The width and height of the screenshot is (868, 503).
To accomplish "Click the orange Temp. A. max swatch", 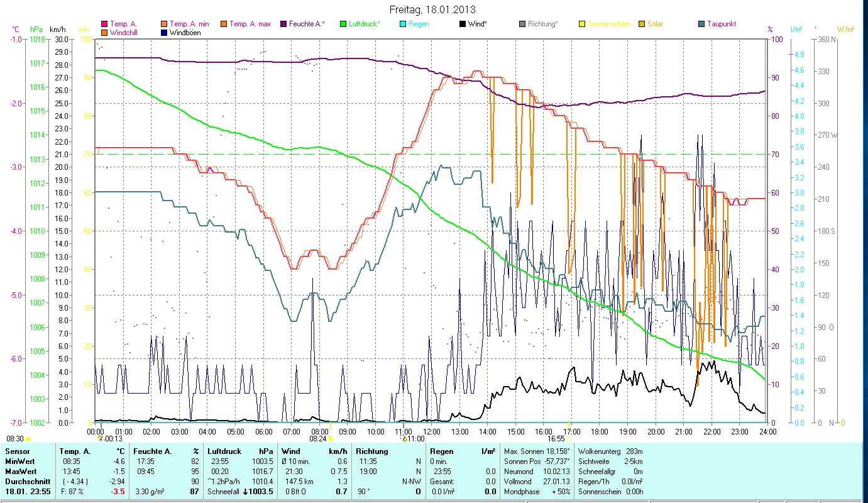I will coord(223,24).
